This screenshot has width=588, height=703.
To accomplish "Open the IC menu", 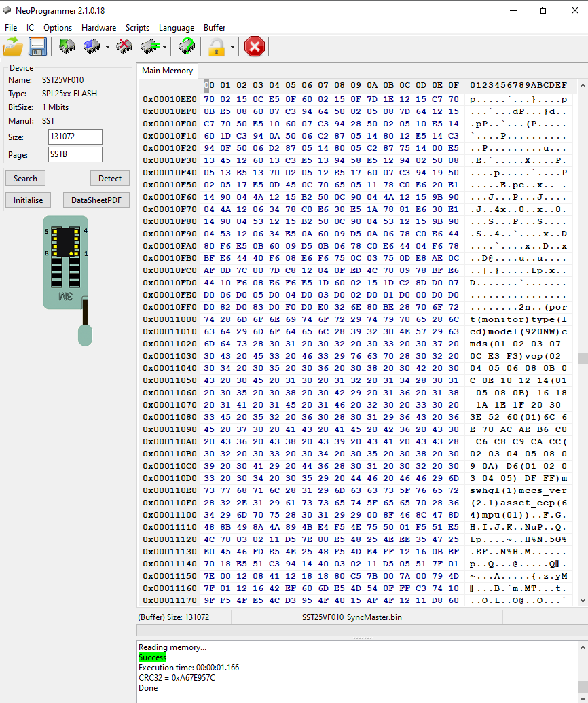I will (x=30, y=28).
